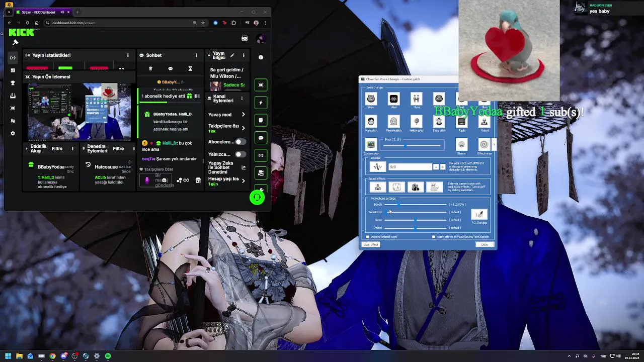Screen dimensions: 644x362
Task: Toggle the Yalnızca switch
Action: coord(241,154)
